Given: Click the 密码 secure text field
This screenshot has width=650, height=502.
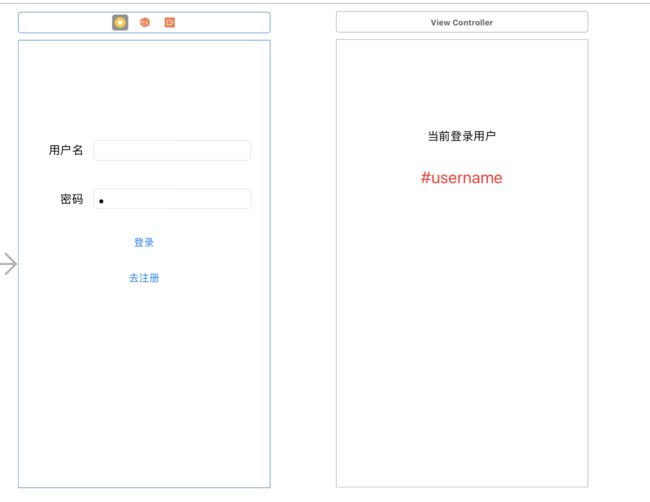Looking at the screenshot, I should tap(172, 199).
